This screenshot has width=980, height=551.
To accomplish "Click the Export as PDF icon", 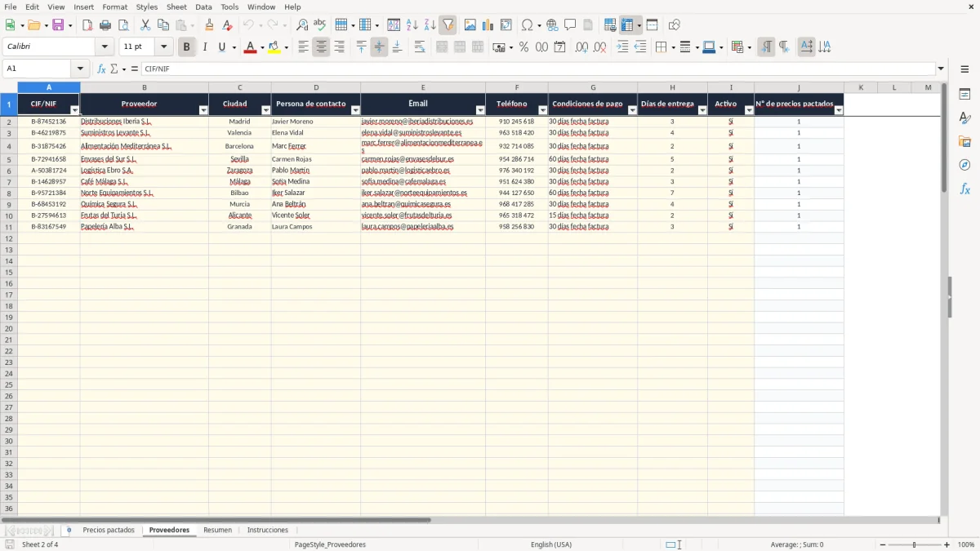I will pyautogui.click(x=87, y=25).
